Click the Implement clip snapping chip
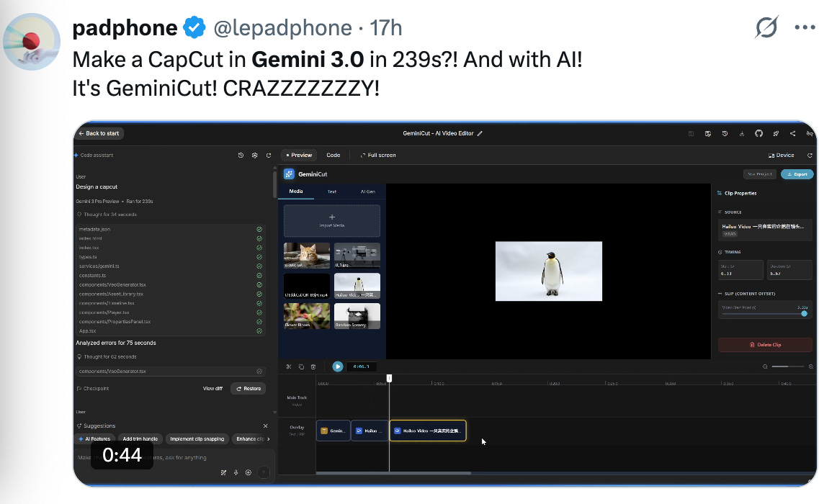 point(197,439)
